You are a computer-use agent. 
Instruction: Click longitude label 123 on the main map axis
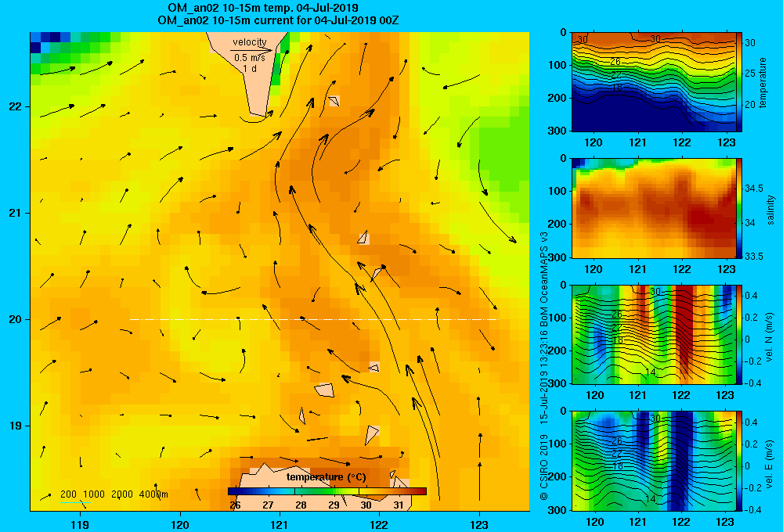pyautogui.click(x=479, y=524)
